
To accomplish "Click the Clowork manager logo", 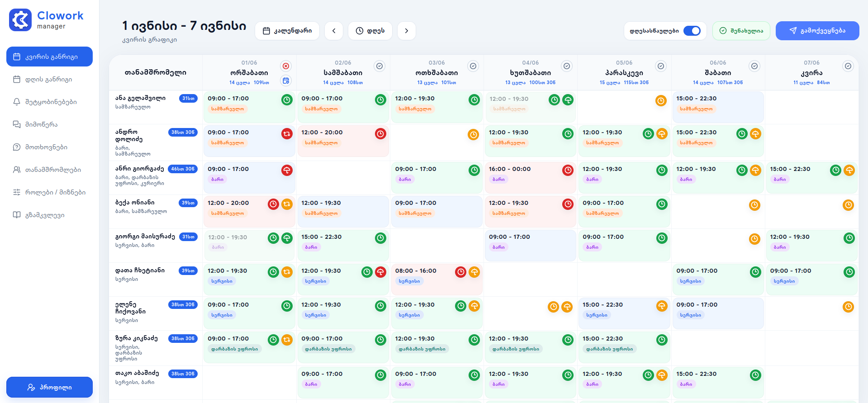I will coord(46,20).
